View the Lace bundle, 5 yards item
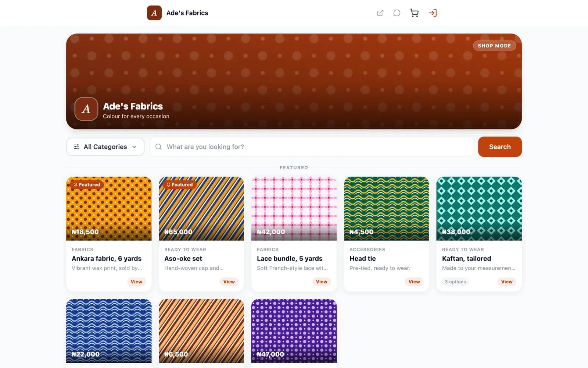Image resolution: width=588 pixels, height=368 pixels. tap(322, 282)
